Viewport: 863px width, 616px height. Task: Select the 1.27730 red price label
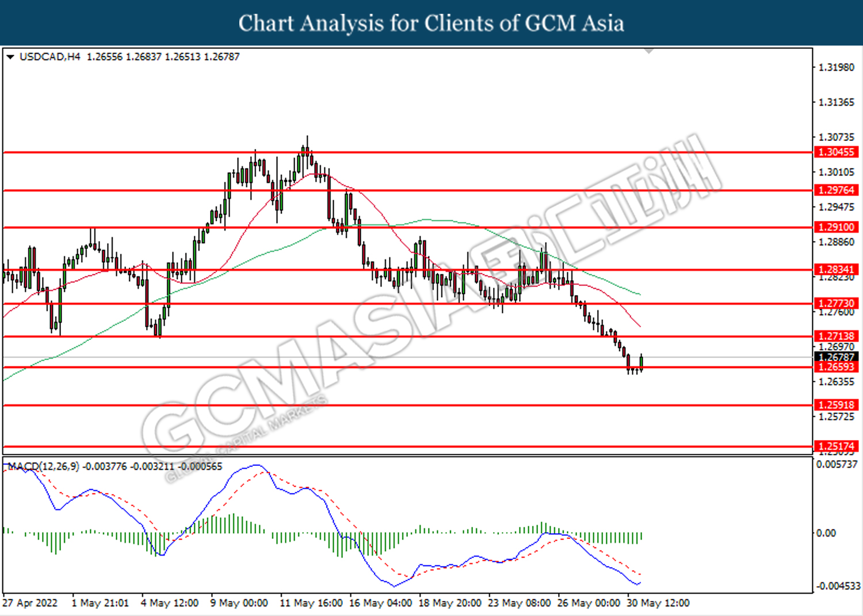pos(836,303)
